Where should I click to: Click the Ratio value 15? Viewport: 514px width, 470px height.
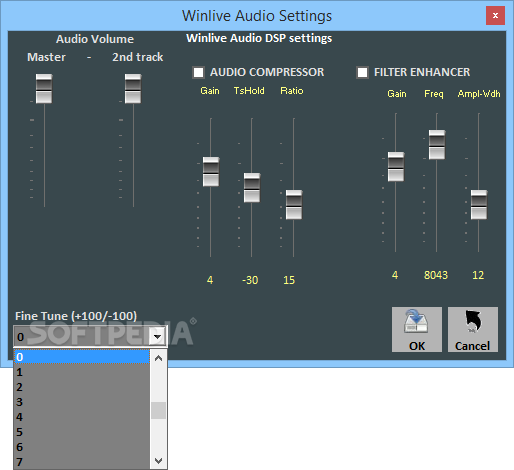click(x=289, y=280)
